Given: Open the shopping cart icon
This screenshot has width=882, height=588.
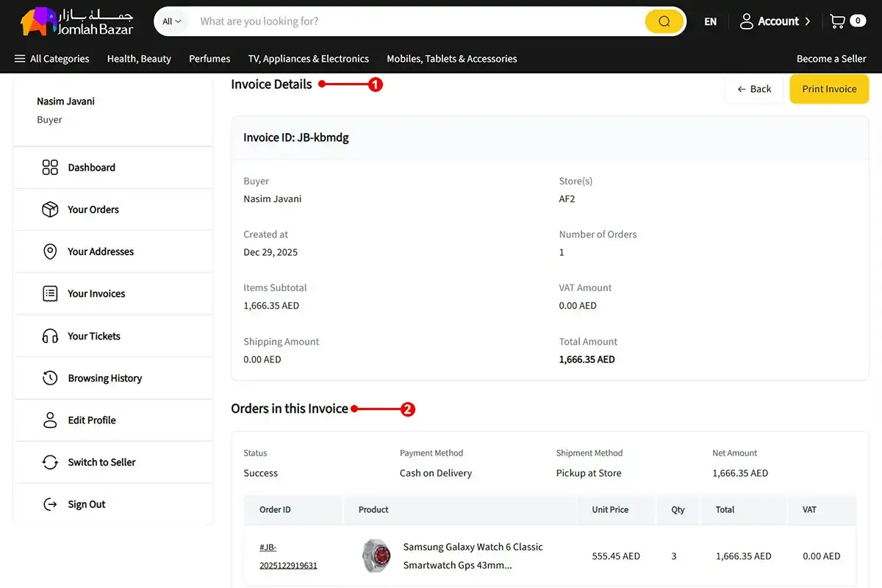Looking at the screenshot, I should [x=837, y=21].
